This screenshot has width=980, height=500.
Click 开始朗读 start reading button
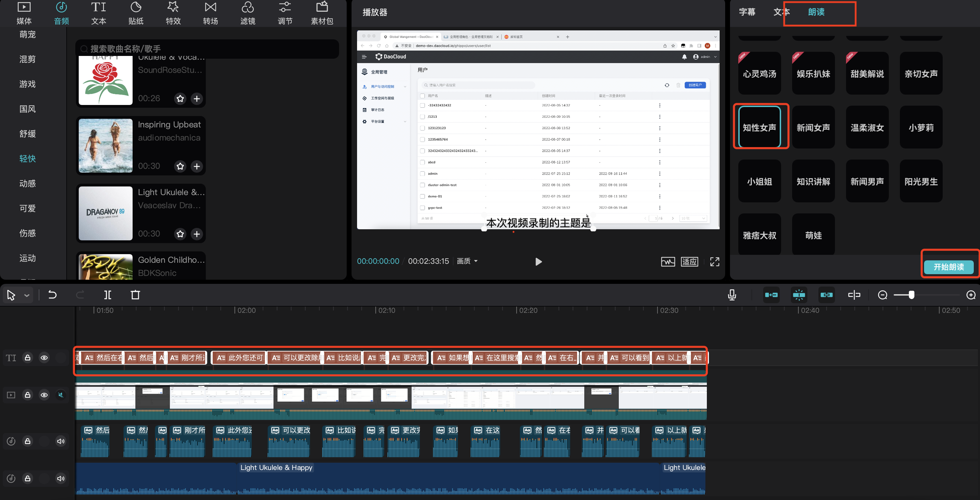[x=949, y=267]
